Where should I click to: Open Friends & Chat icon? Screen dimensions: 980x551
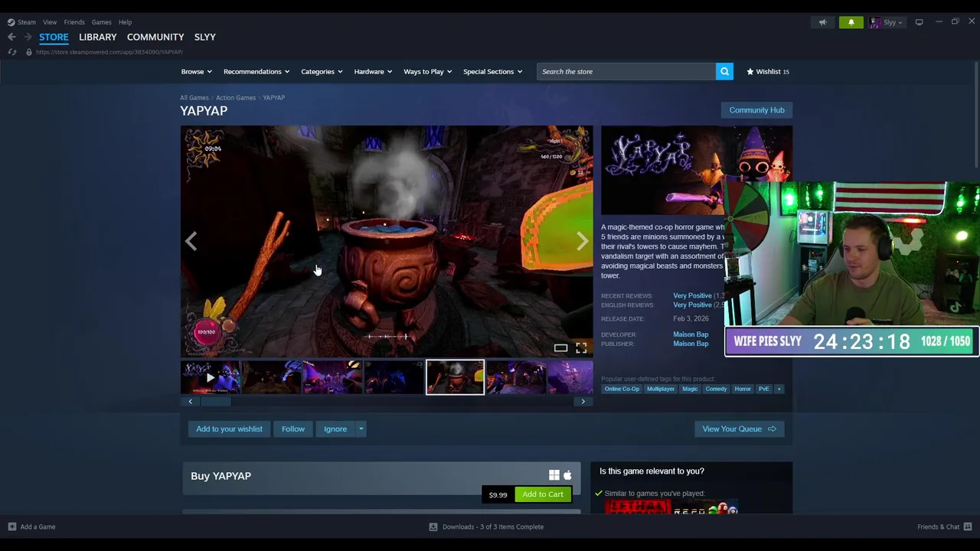(x=968, y=527)
